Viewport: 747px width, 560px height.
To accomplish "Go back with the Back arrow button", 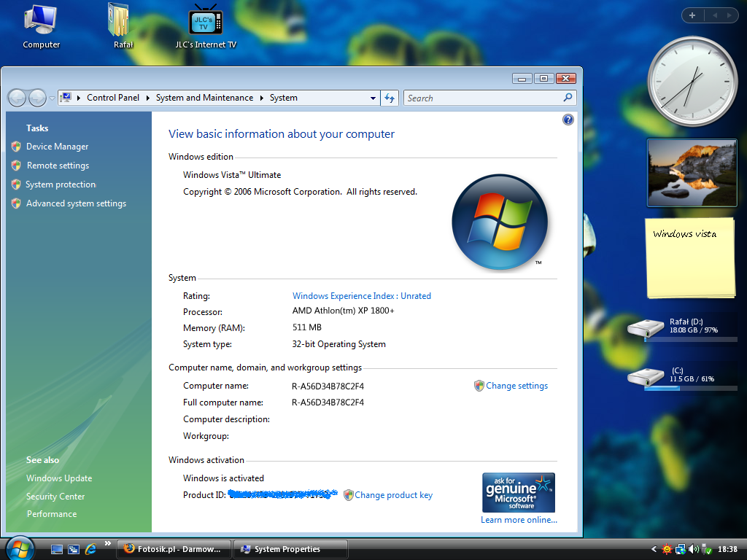I will click(17, 98).
